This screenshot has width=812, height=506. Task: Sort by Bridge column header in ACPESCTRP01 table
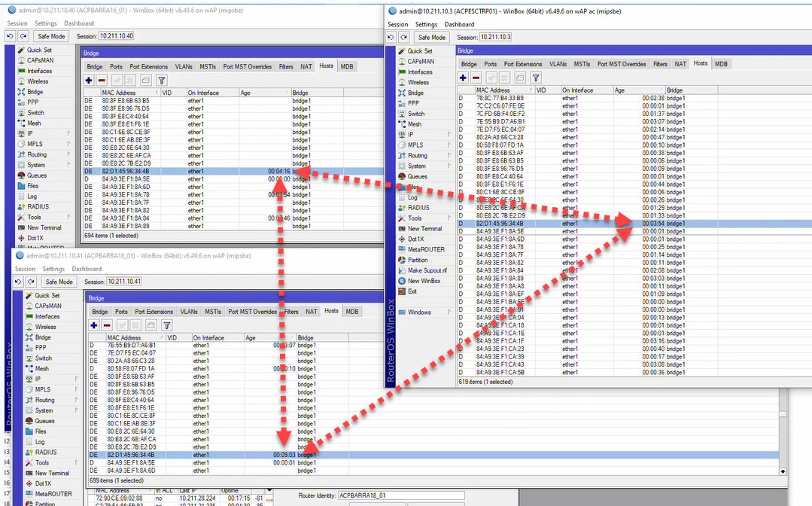tap(691, 90)
